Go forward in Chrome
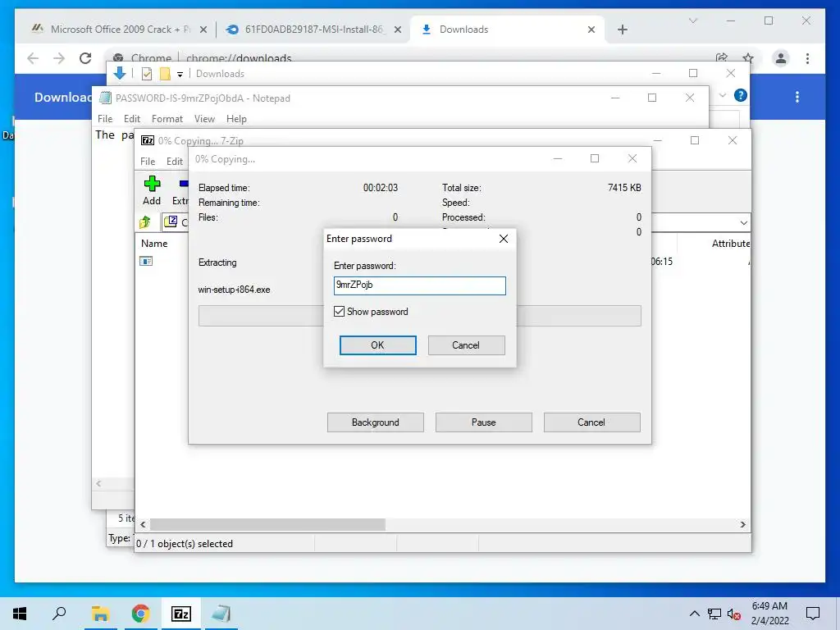 [59, 58]
